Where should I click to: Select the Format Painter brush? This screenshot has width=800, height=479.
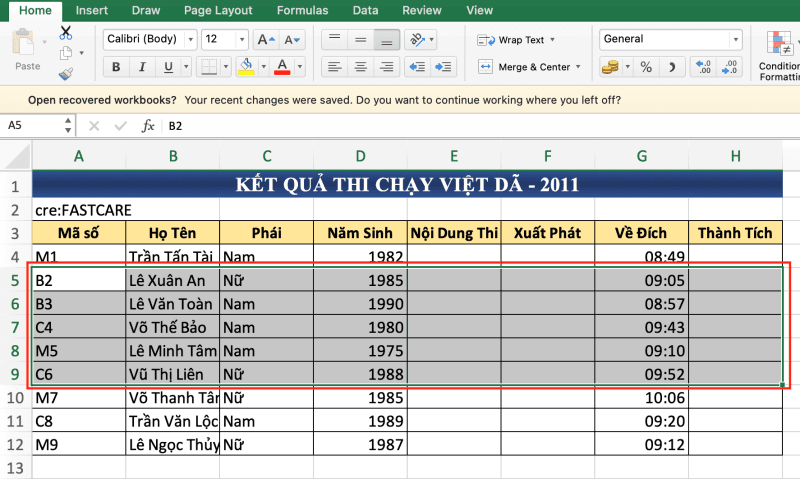[66, 74]
